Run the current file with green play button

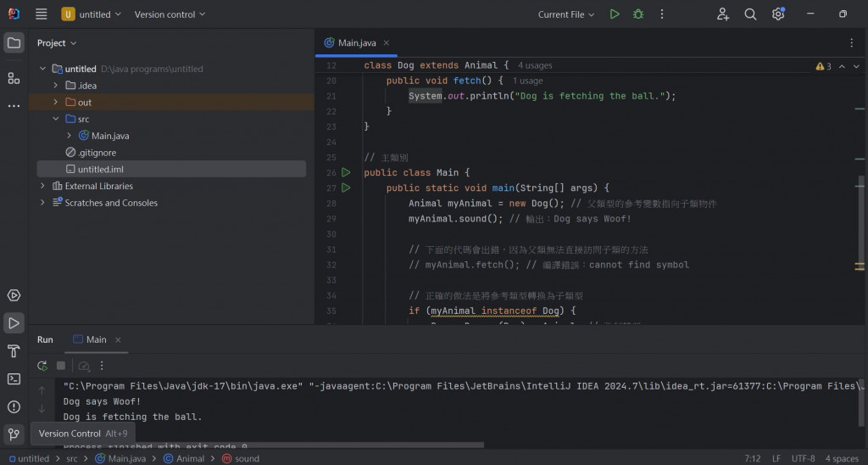click(x=615, y=14)
